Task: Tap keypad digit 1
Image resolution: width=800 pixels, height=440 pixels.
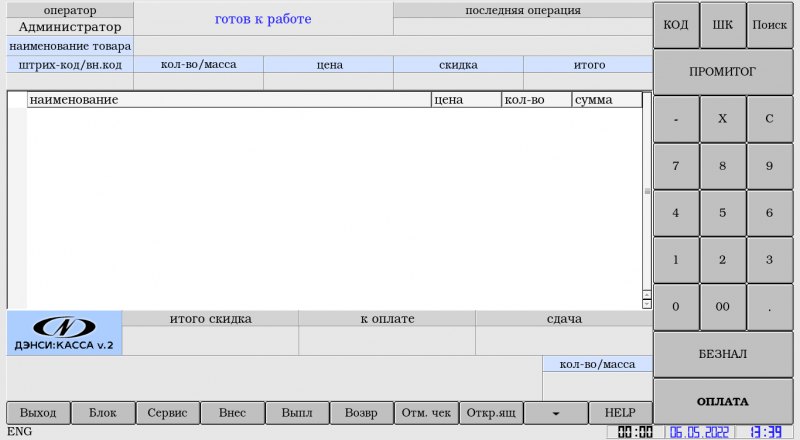Action: pos(676,260)
